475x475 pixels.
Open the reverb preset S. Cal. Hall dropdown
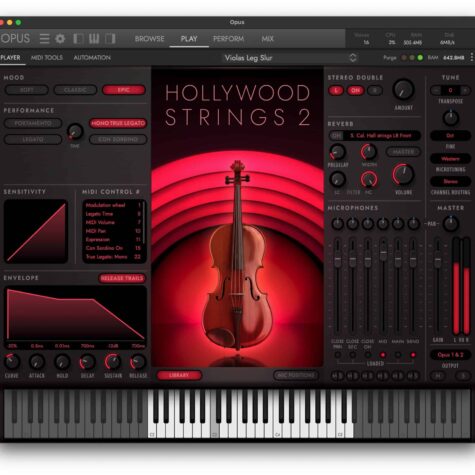382,136
